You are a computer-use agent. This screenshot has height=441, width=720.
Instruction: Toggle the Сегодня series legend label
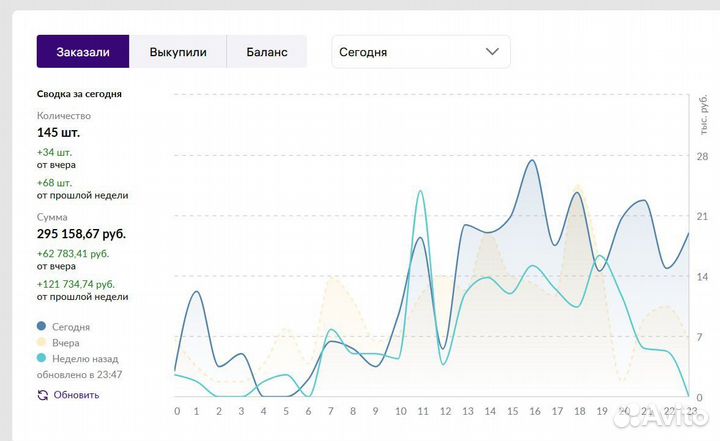point(70,326)
